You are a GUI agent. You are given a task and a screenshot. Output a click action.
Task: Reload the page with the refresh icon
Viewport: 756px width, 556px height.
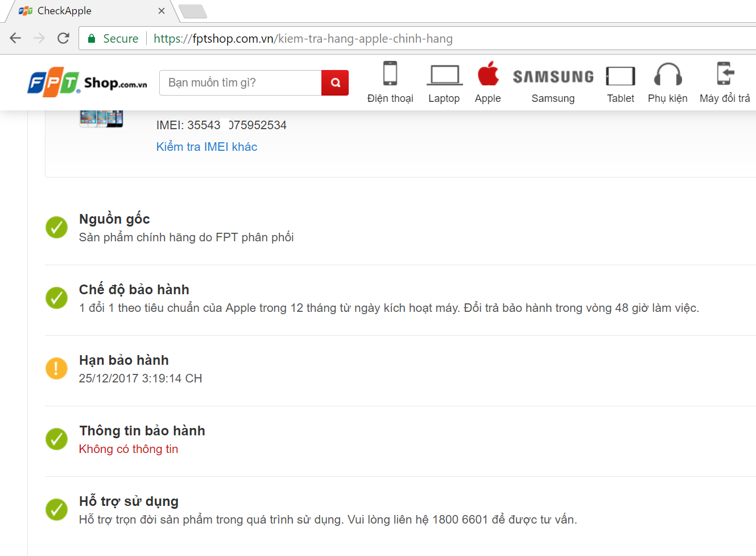click(x=63, y=38)
